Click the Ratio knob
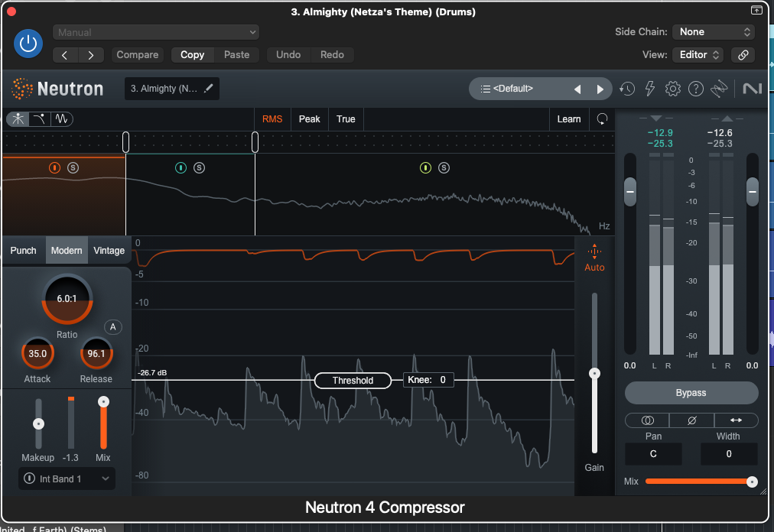Screen dimensions: 774x532 click(x=67, y=299)
